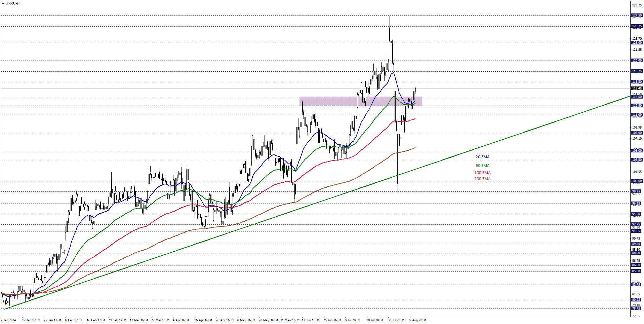Click the 112.50 price level label

(637, 106)
